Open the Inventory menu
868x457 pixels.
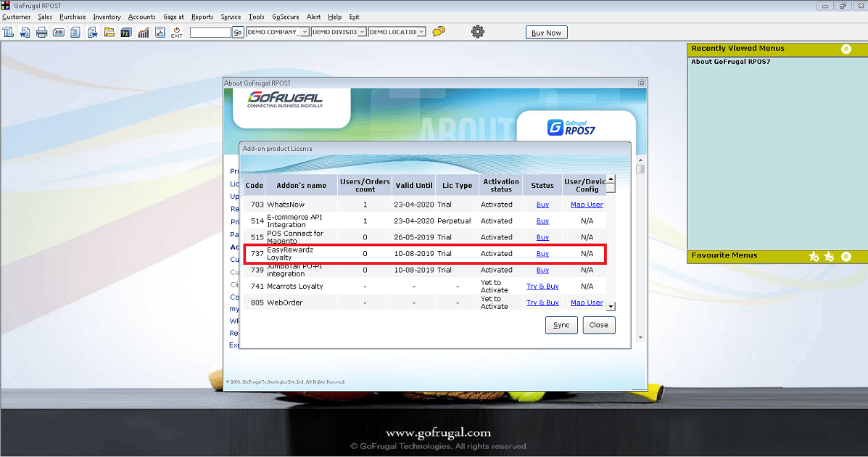[107, 17]
